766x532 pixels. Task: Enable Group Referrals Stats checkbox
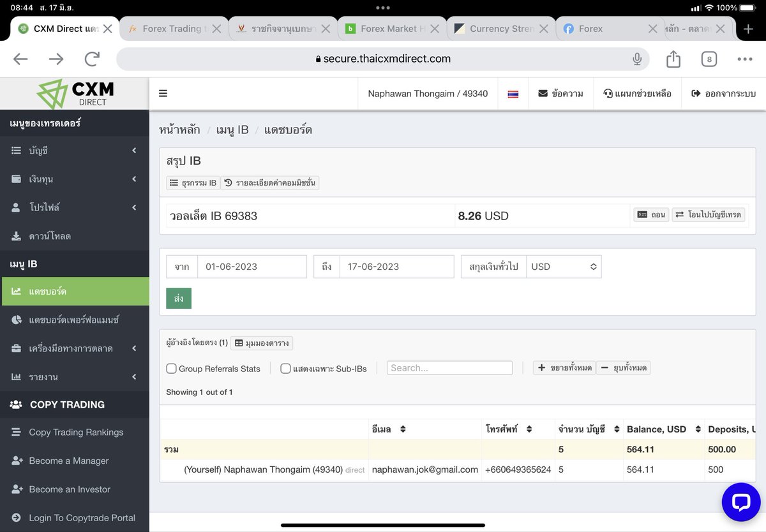171,369
